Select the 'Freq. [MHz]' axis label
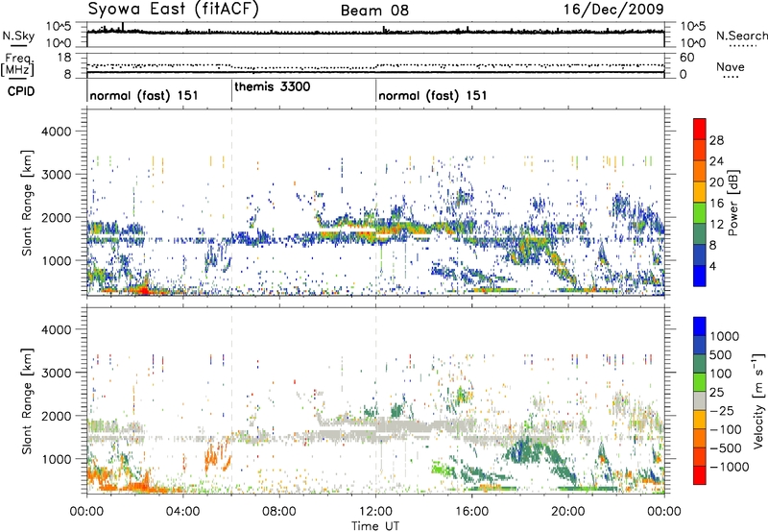Viewport: 768px width, 532px height. [x=17, y=65]
